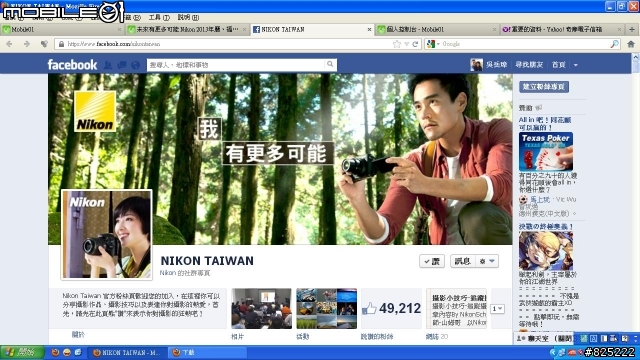Open the gear settings dropdown beside Message

487,261
